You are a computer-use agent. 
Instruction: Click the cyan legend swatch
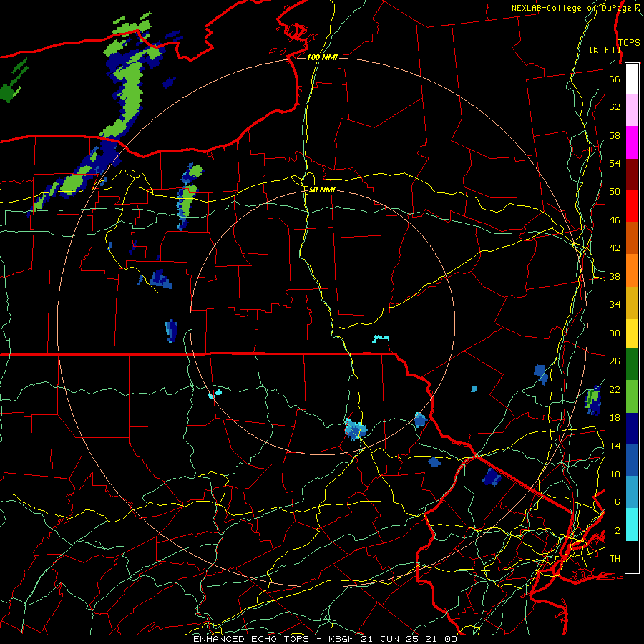tap(632, 525)
